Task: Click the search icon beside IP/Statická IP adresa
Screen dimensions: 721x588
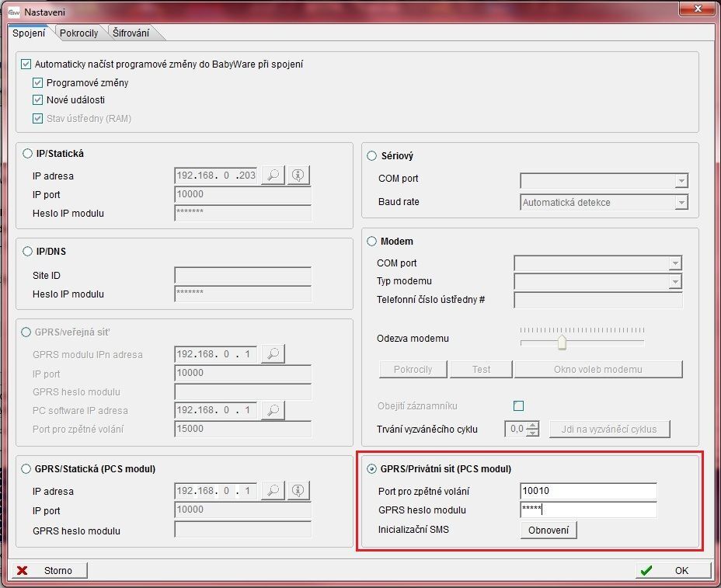Action: pos(273,176)
